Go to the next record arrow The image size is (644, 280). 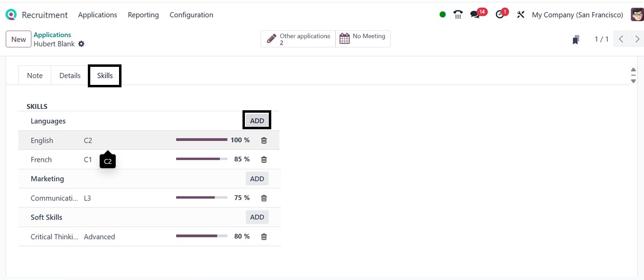(x=637, y=39)
